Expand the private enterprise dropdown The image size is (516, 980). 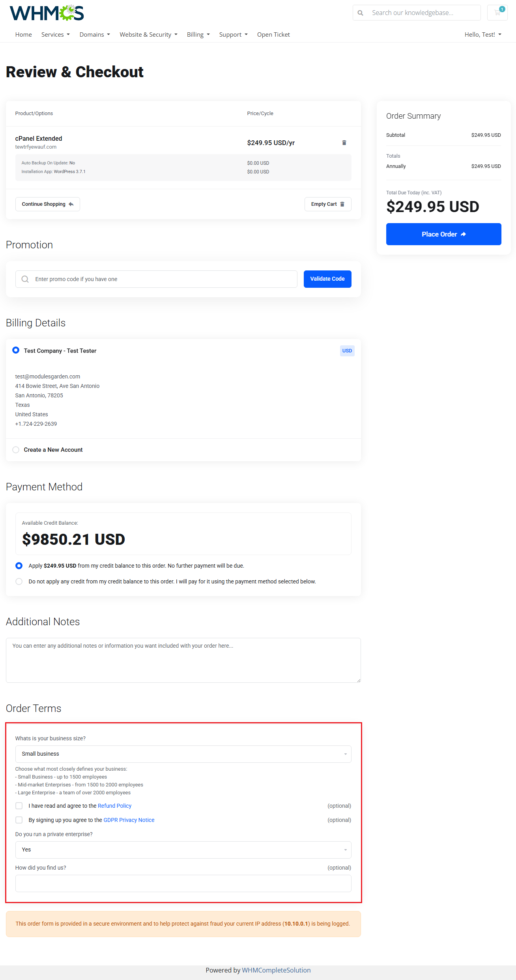tap(183, 850)
